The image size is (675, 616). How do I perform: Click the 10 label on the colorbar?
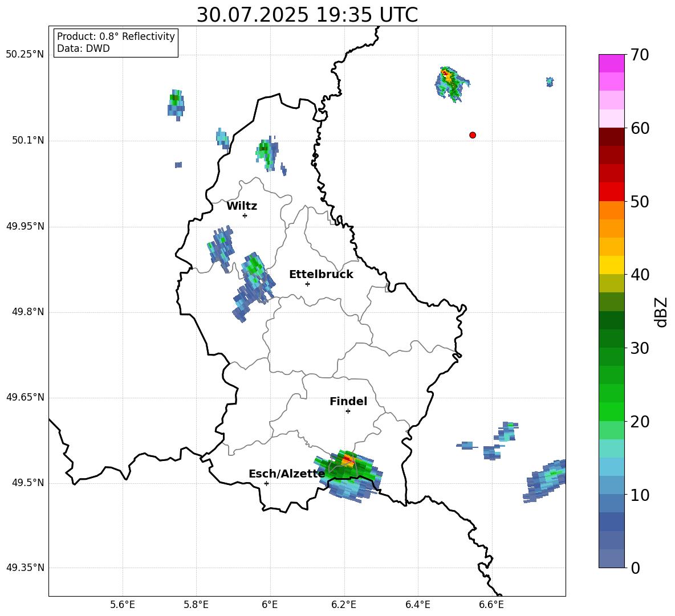tap(640, 495)
